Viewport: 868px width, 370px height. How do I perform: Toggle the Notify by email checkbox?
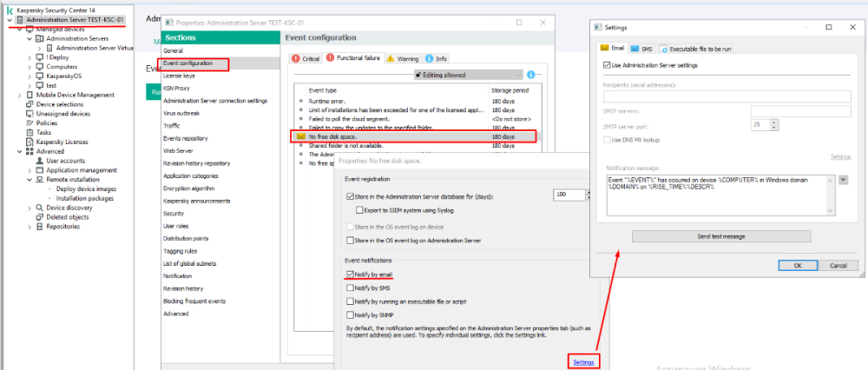click(349, 274)
